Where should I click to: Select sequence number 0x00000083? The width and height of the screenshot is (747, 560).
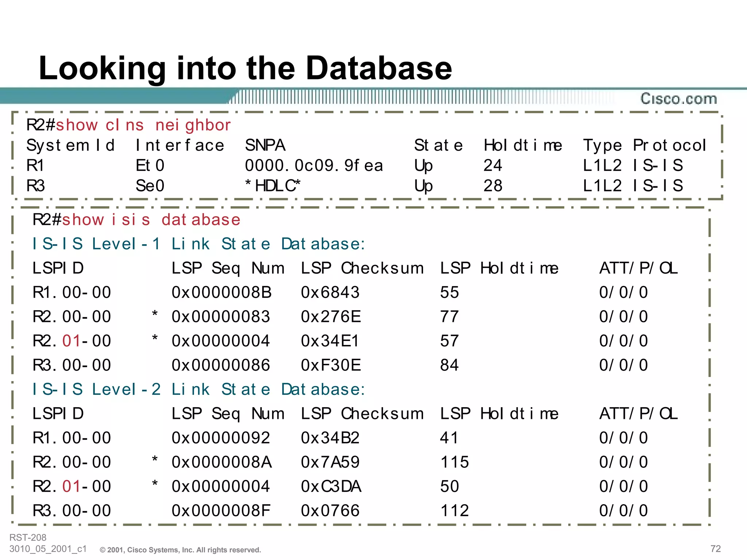click(x=221, y=317)
